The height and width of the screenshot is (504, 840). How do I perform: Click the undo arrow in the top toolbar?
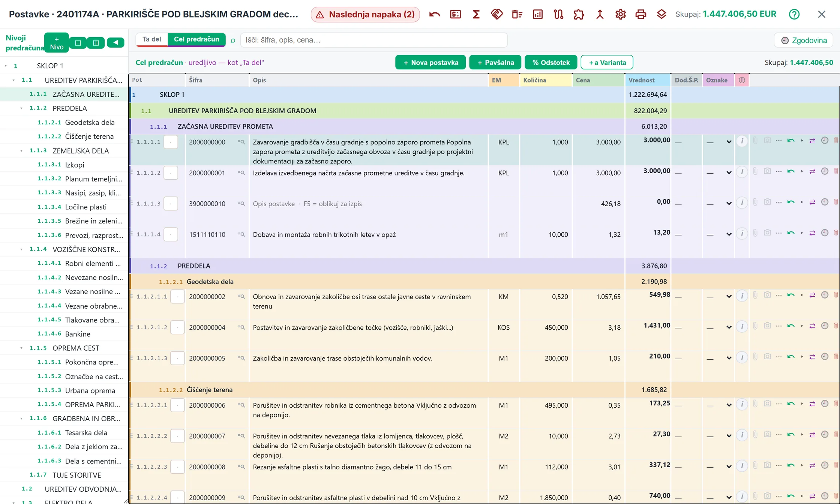pos(435,15)
